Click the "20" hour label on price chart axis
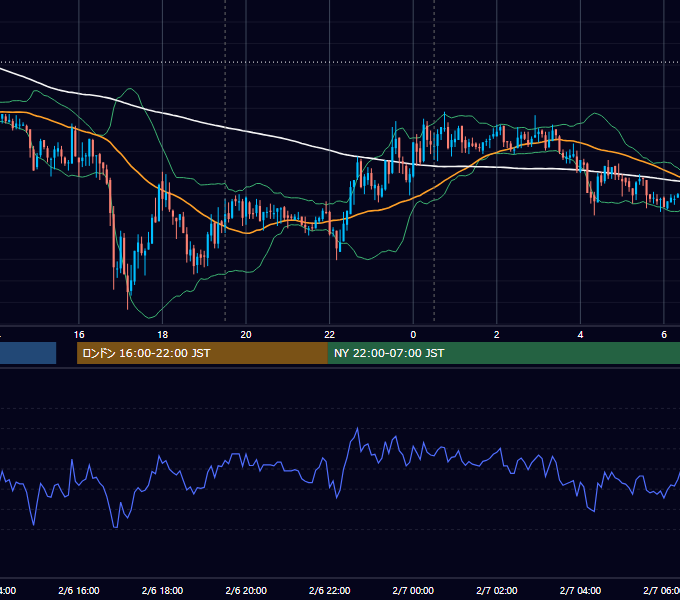The height and width of the screenshot is (600, 680). pyautogui.click(x=246, y=335)
